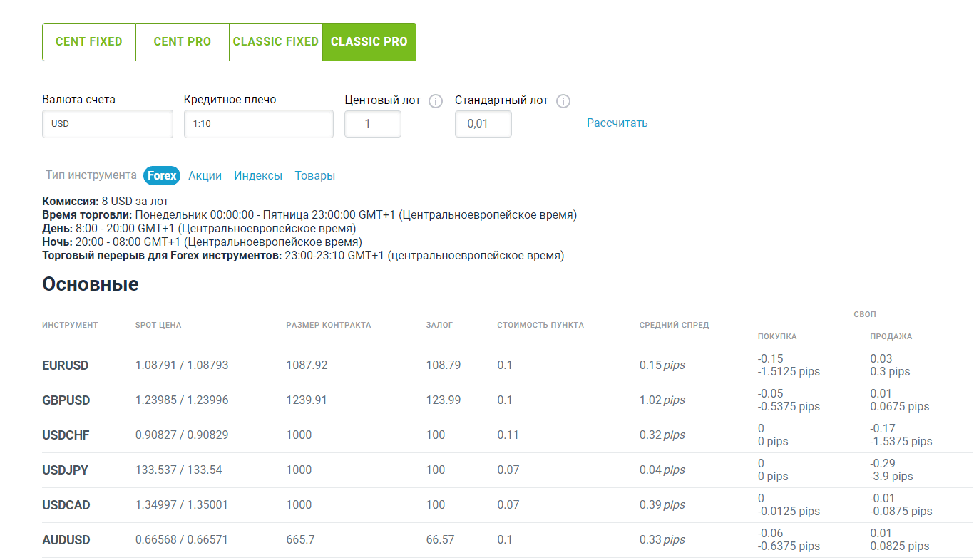Open the Валюта счета USD dropdown
This screenshot has height=560, width=974.
[x=108, y=124]
